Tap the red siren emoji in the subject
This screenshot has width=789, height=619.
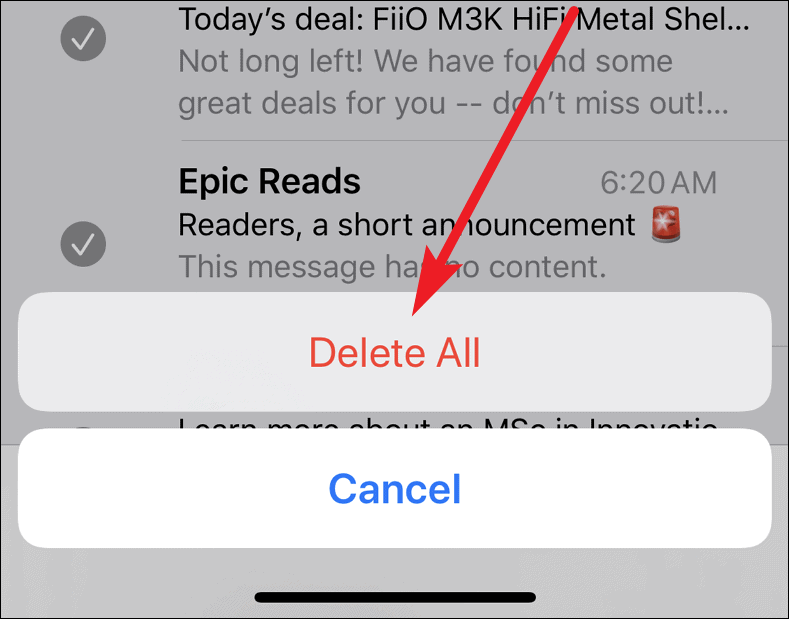point(666,224)
